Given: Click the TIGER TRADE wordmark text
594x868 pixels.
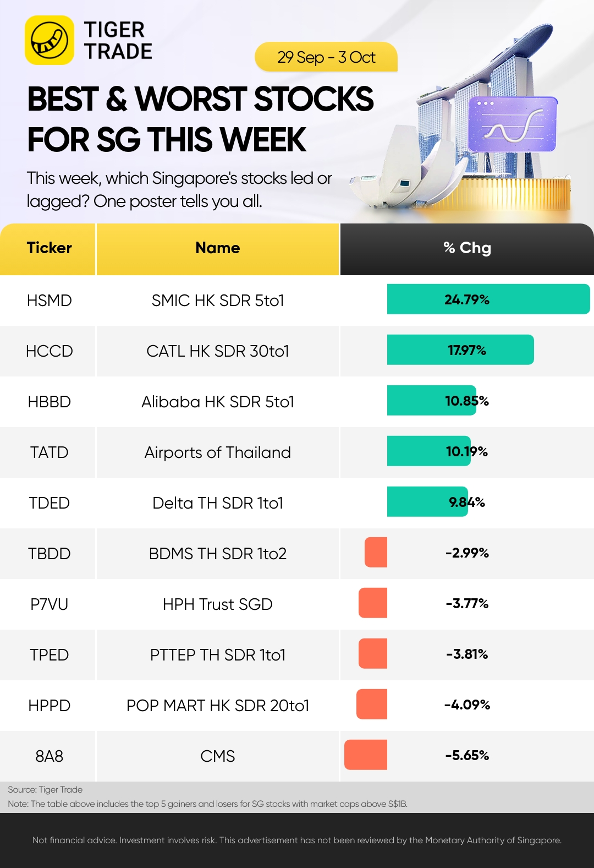Looking at the screenshot, I should click(x=118, y=40).
